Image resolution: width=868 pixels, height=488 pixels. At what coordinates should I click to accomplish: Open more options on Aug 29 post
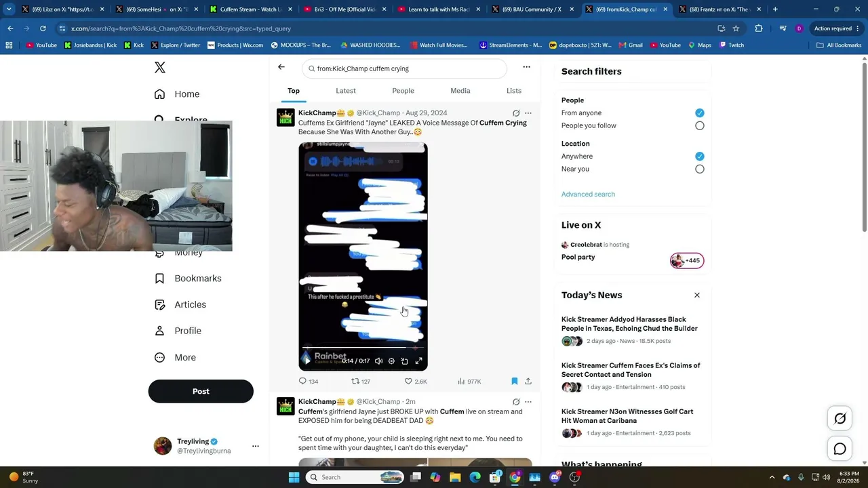click(x=528, y=113)
